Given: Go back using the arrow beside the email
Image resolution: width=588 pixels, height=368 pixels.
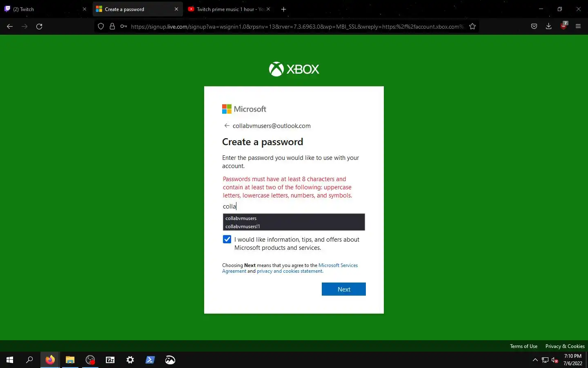Looking at the screenshot, I should click(227, 126).
